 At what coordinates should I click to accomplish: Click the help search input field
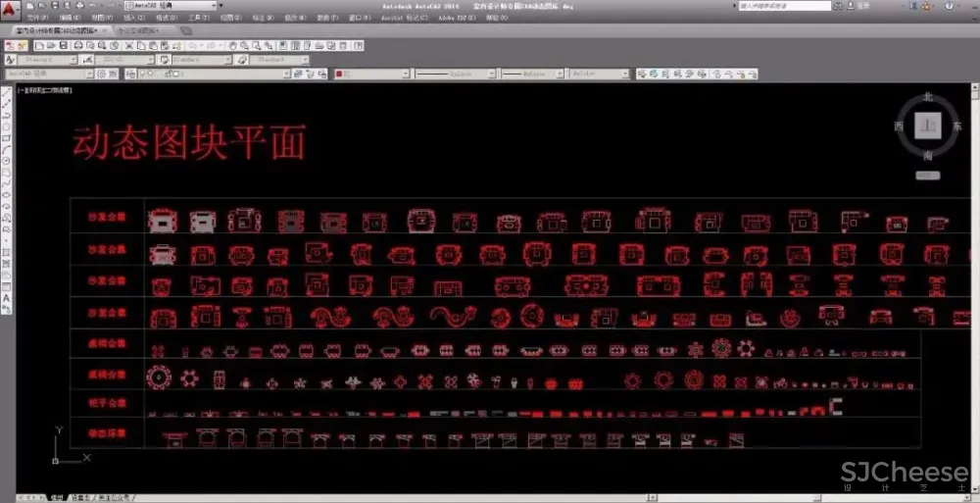point(784,6)
